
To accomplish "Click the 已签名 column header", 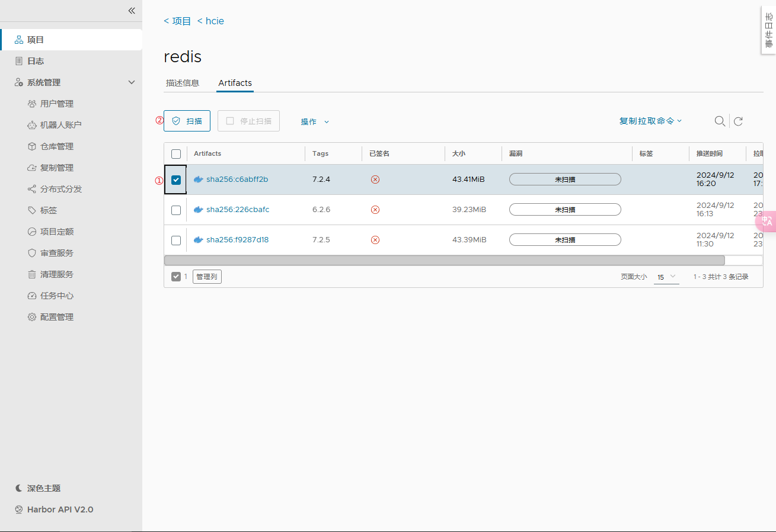I will tap(379, 153).
